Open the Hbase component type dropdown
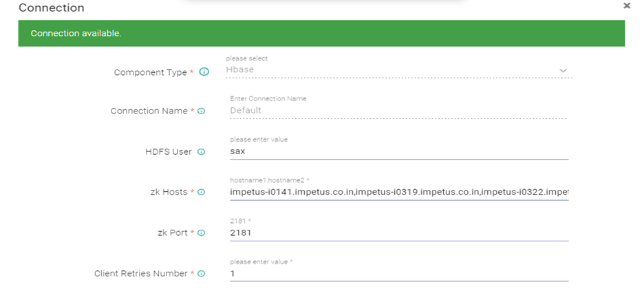 tap(392, 70)
